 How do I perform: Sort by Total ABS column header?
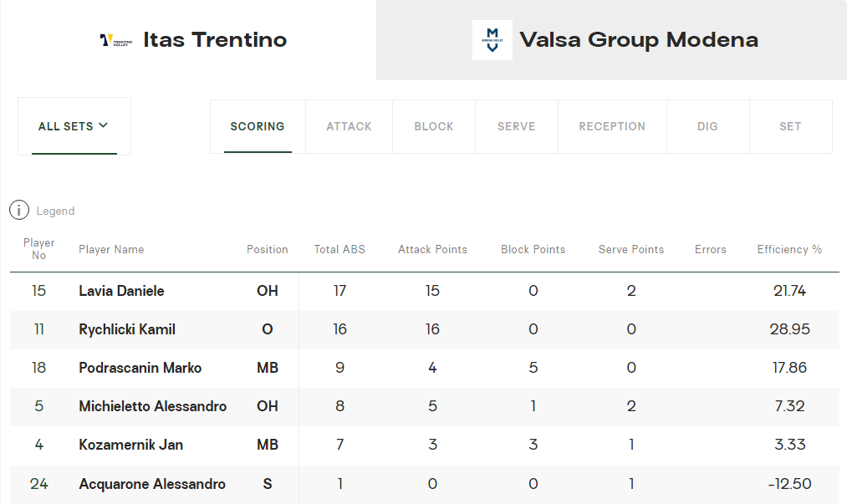click(339, 249)
